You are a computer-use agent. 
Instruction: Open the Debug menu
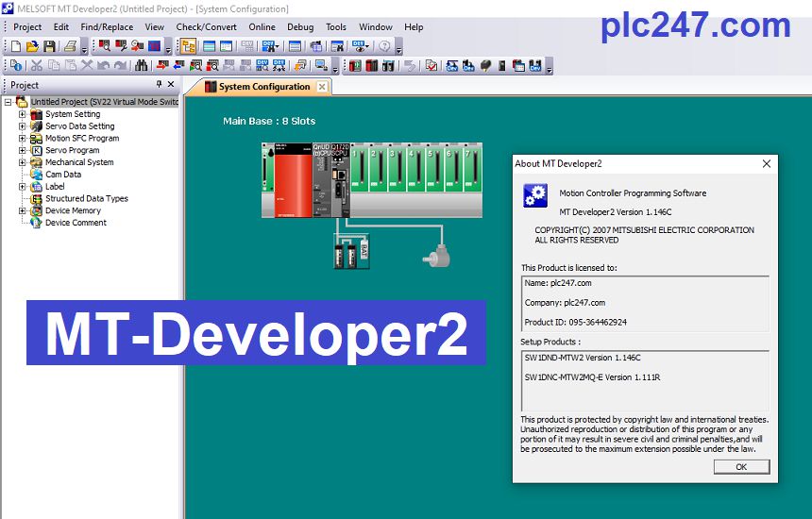[300, 27]
